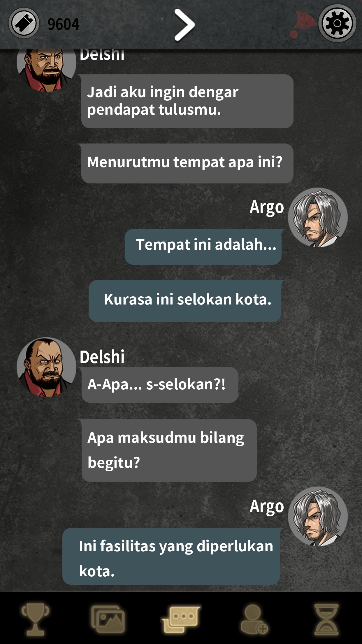The height and width of the screenshot is (644, 362).
Task: Tap Argo's avatar near the bottom
Action: pos(318,516)
